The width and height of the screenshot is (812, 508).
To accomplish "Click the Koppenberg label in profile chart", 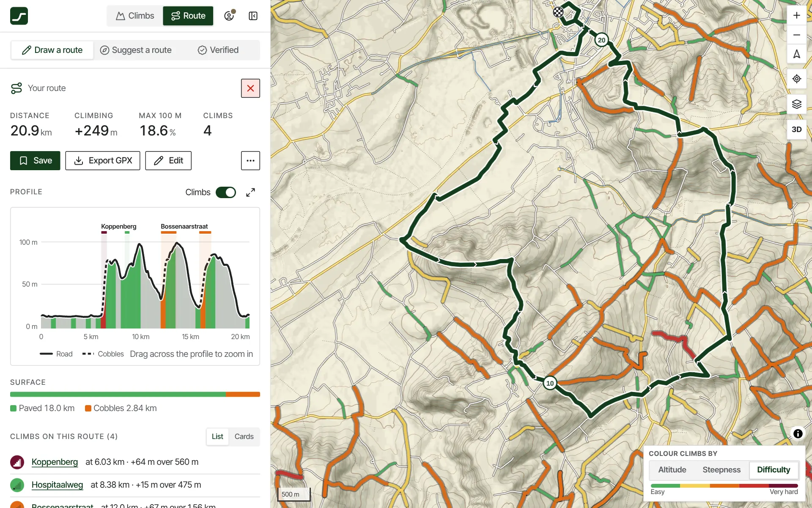I will 119,226.
